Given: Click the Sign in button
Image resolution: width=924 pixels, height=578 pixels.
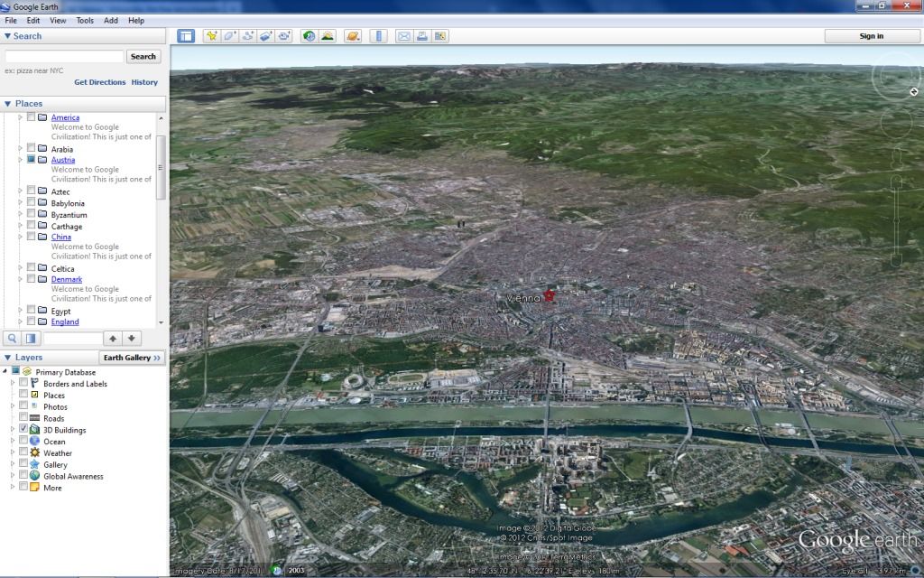Looking at the screenshot, I should (872, 36).
